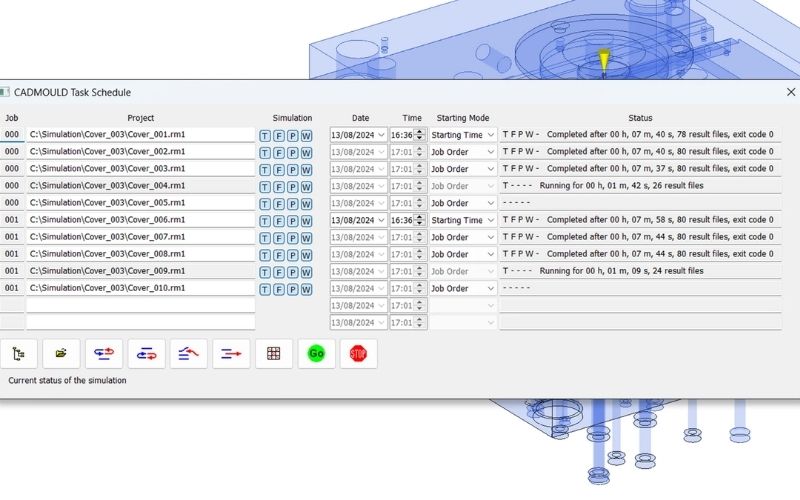Click job number 001 of Cover_006 row
The image size is (800, 500).
12,220
